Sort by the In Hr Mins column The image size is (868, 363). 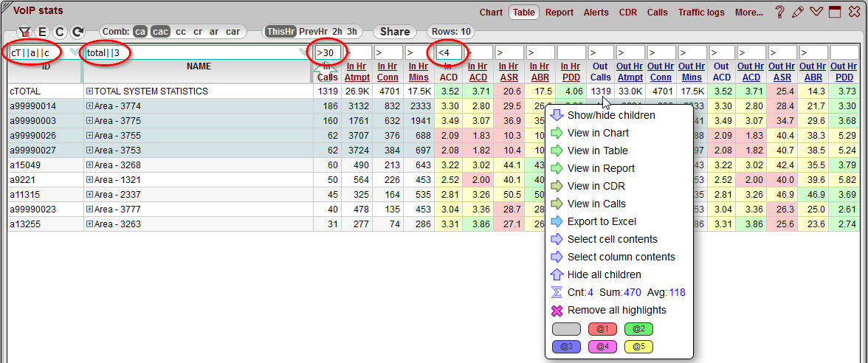[x=418, y=72]
